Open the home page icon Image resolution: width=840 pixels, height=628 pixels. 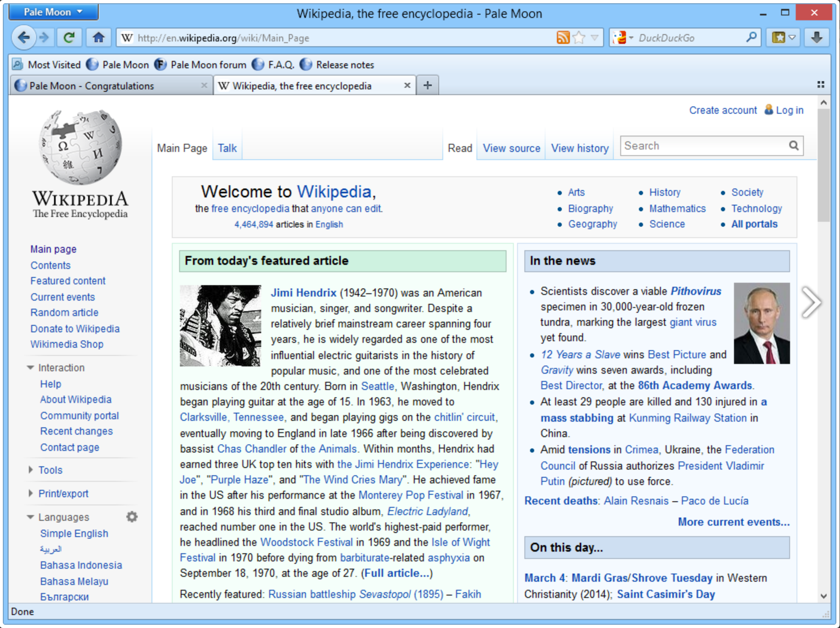97,37
